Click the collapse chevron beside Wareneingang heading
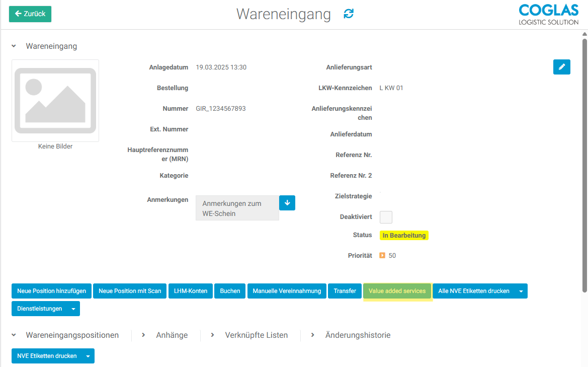 pyautogui.click(x=14, y=46)
